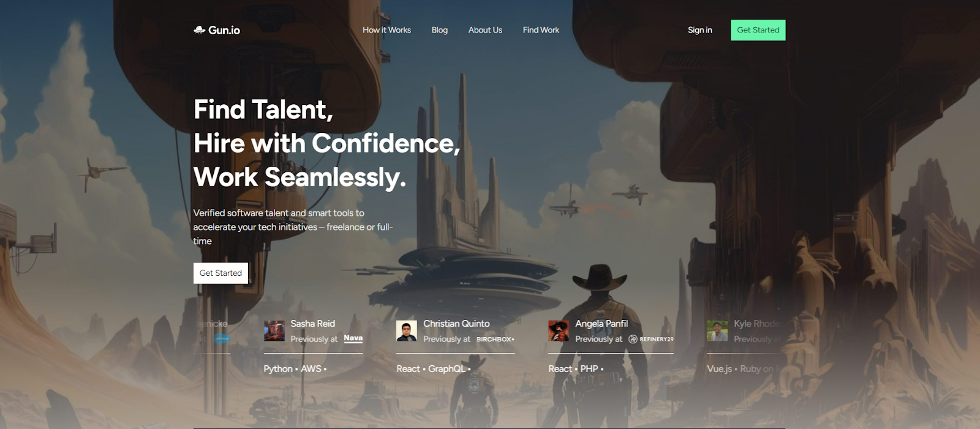Open Angela Panfil's profile photo
This screenshot has width=980, height=429.
[558, 331]
